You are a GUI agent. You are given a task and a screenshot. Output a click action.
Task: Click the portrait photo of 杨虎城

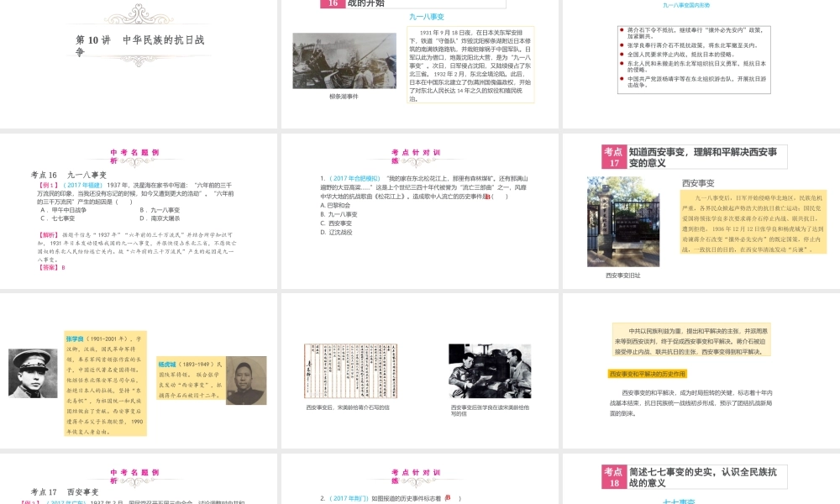(x=246, y=381)
